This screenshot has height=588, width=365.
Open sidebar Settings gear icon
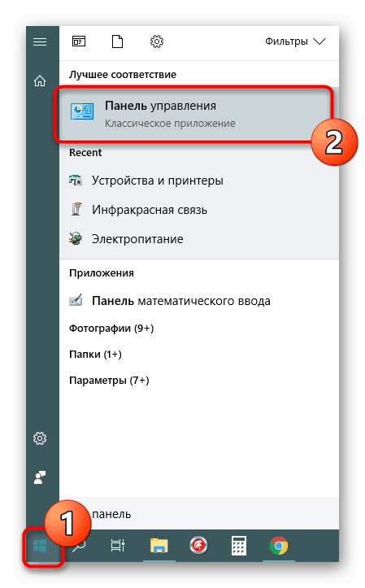[40, 438]
